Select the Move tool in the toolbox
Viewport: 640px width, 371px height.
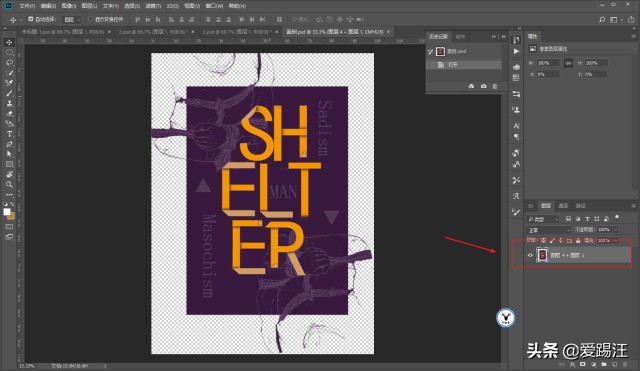[9, 42]
